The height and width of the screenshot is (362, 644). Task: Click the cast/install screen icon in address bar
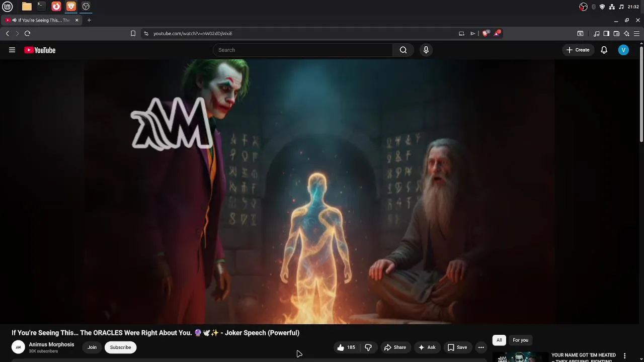[461, 33]
